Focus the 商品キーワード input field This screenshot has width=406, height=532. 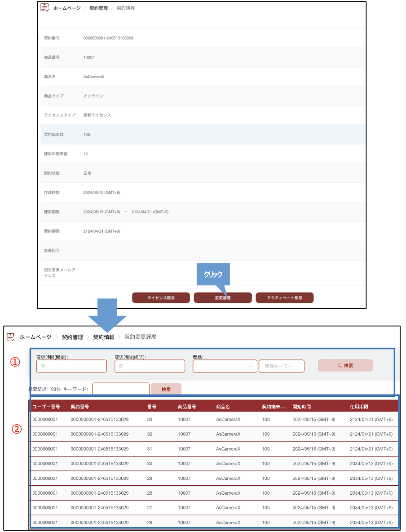coord(281,366)
